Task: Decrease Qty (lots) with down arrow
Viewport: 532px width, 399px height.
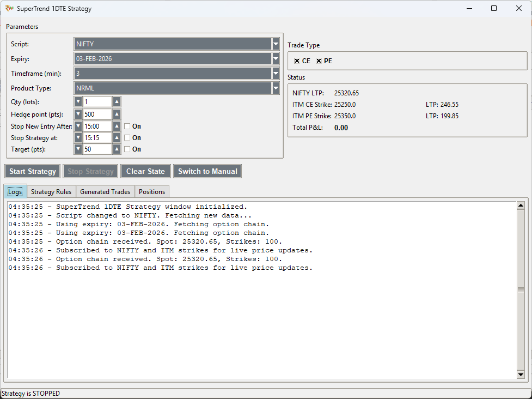Action: [78, 102]
